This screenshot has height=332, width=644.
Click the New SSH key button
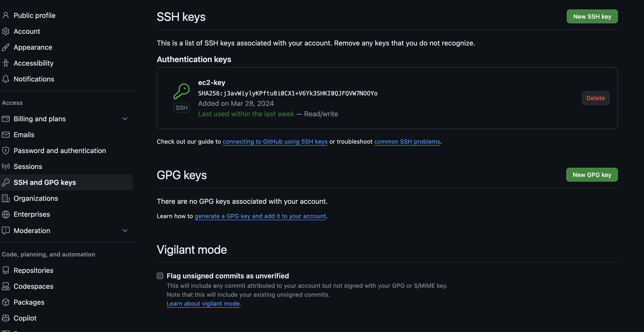tap(592, 16)
